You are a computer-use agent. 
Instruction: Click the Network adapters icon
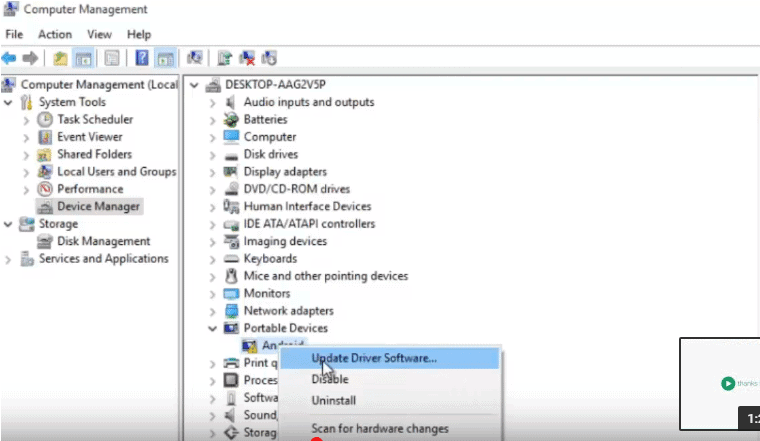(231, 311)
